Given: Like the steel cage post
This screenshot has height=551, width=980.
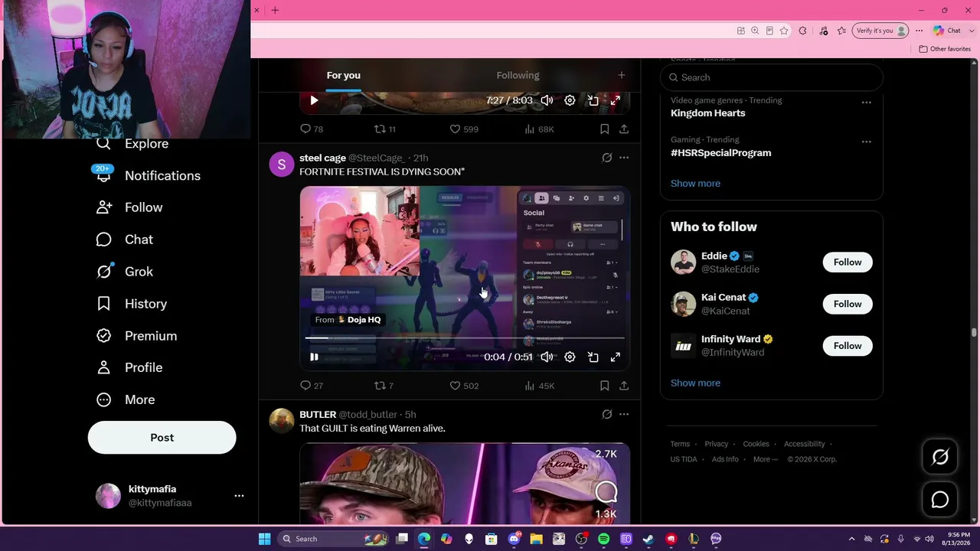Looking at the screenshot, I should (x=463, y=386).
